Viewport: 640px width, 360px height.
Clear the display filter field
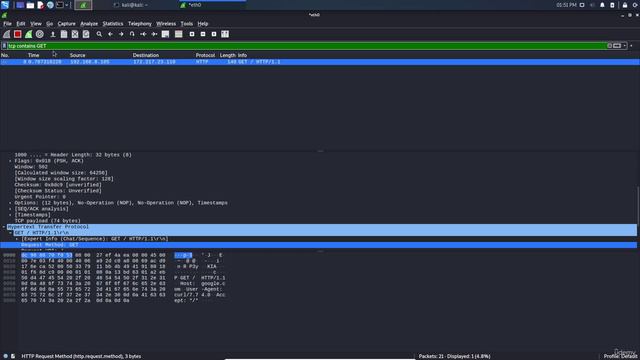[x=609, y=46]
